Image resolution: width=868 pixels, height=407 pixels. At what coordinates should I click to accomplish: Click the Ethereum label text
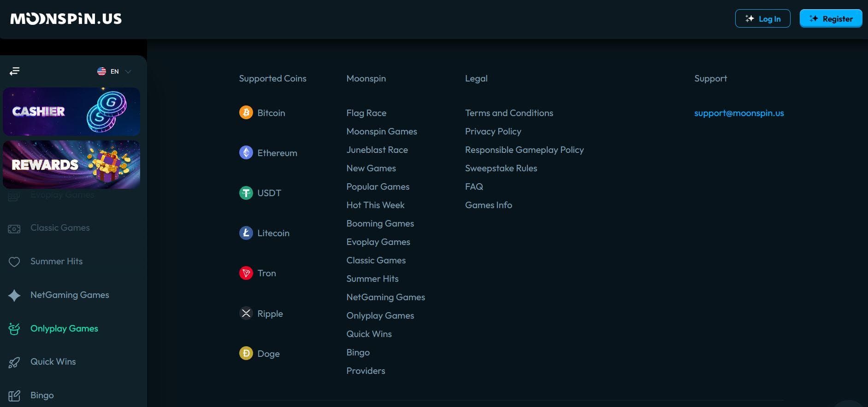tap(277, 153)
